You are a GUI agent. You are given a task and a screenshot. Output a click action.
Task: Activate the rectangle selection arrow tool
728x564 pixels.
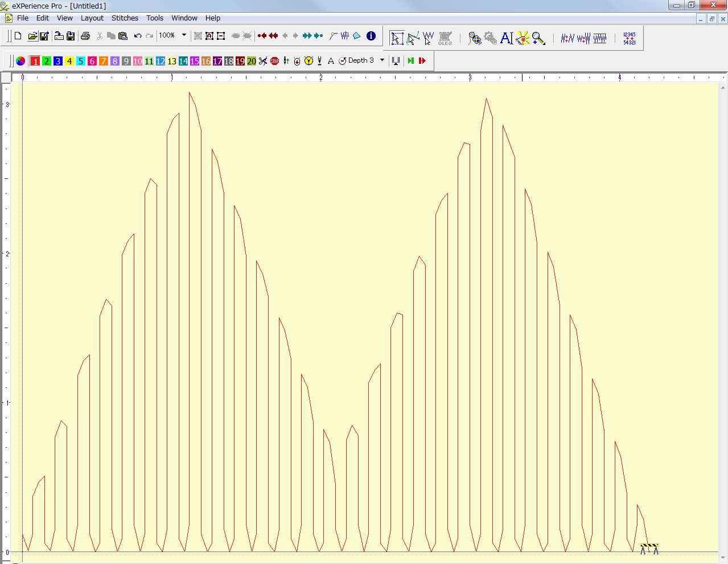(397, 38)
